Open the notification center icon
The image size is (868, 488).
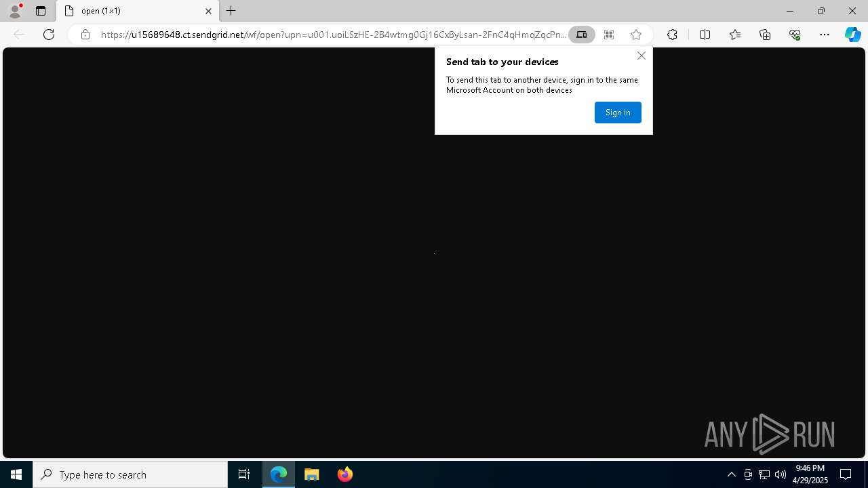(846, 474)
